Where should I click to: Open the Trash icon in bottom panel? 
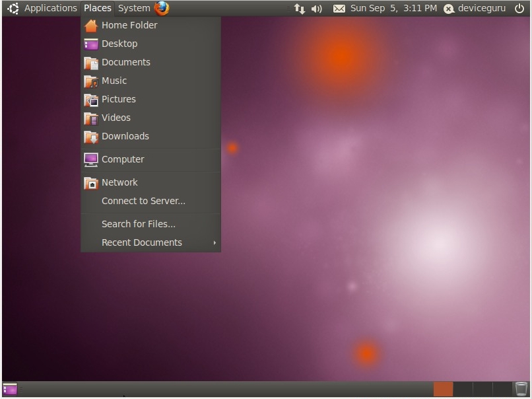pos(521,389)
